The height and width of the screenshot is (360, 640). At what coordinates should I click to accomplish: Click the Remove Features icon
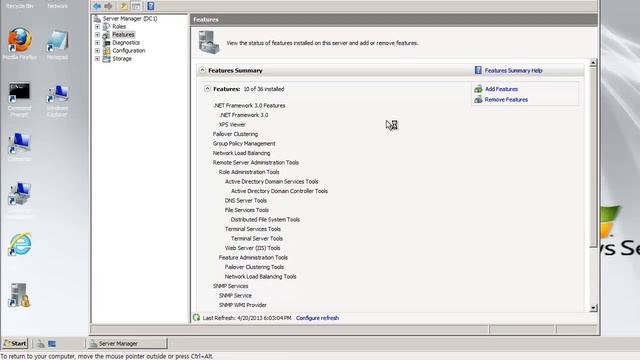478,100
